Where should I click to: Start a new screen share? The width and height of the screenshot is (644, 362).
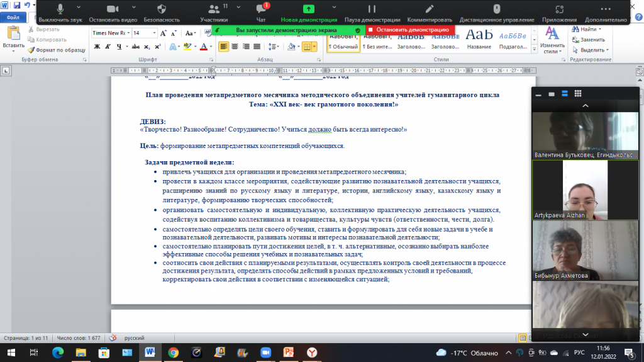(308, 13)
